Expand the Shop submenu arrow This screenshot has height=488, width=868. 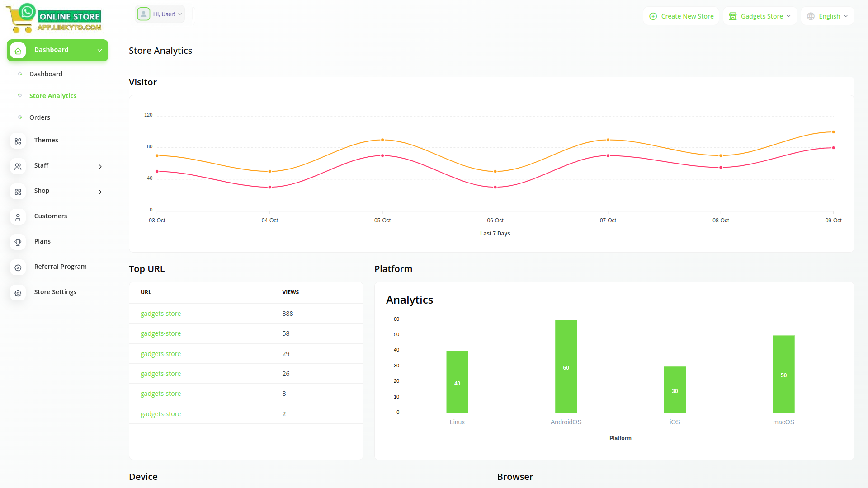click(x=100, y=192)
